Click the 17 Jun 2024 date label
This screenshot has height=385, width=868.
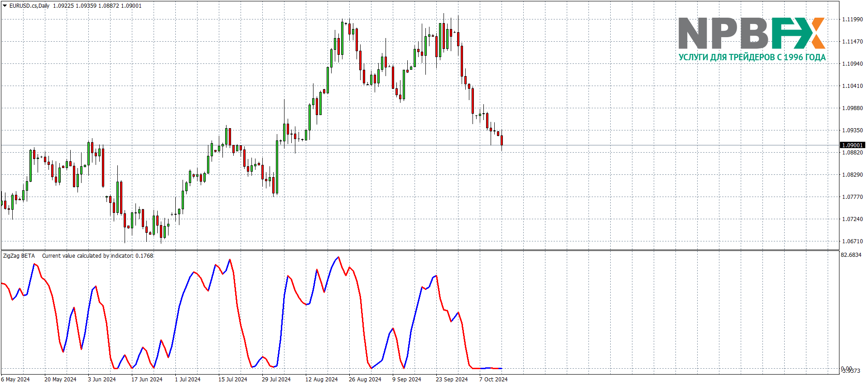pos(147,380)
